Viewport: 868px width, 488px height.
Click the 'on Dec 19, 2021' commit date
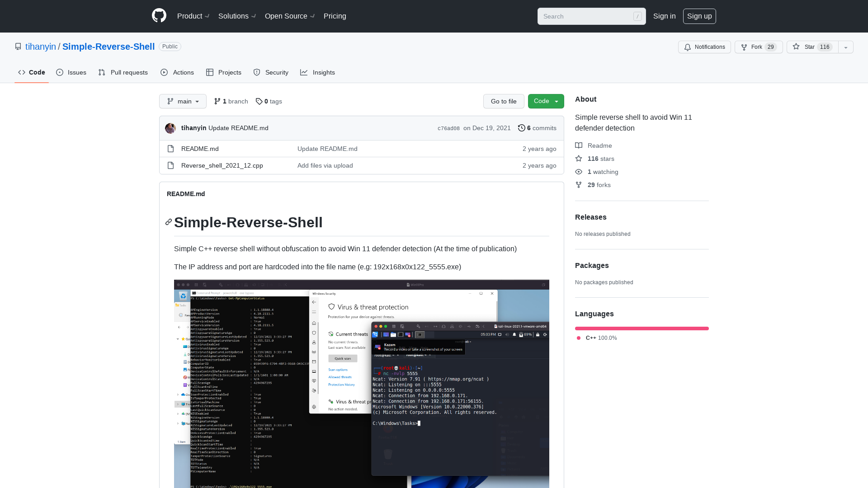click(x=487, y=128)
